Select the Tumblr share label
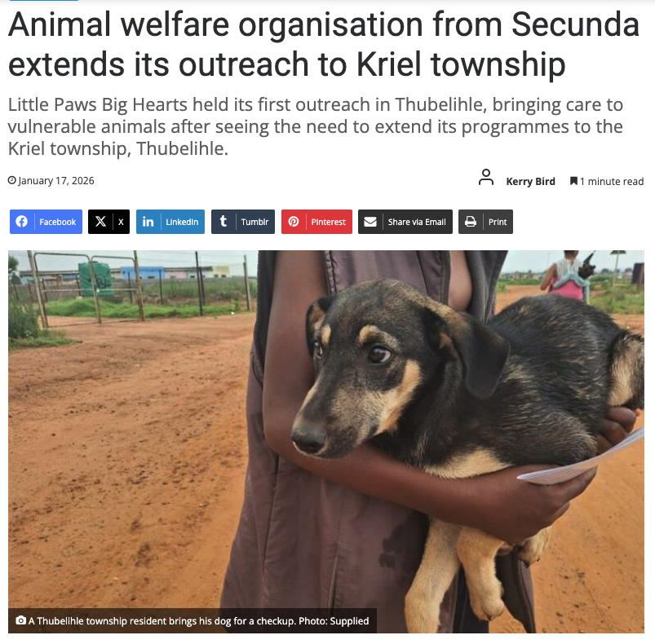 [254, 222]
